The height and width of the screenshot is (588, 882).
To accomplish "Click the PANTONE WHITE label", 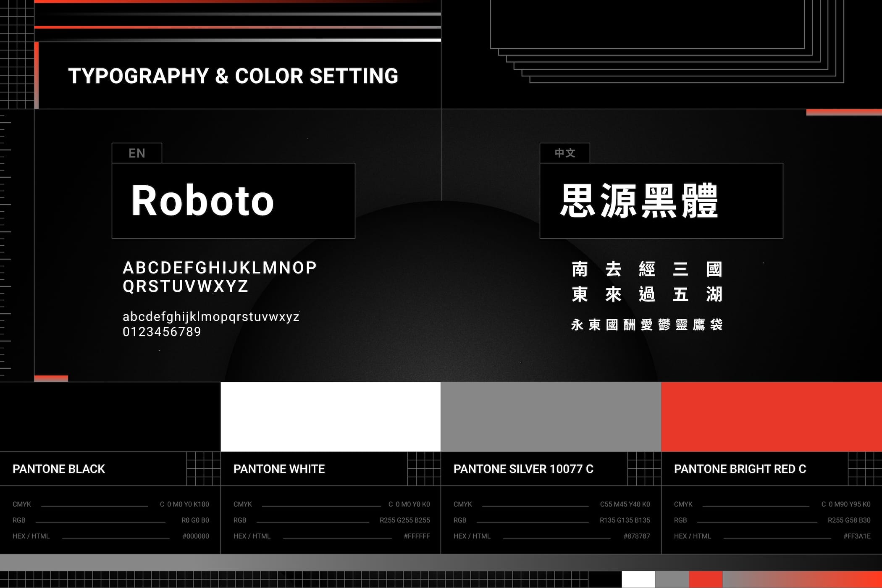I will pyautogui.click(x=279, y=469).
